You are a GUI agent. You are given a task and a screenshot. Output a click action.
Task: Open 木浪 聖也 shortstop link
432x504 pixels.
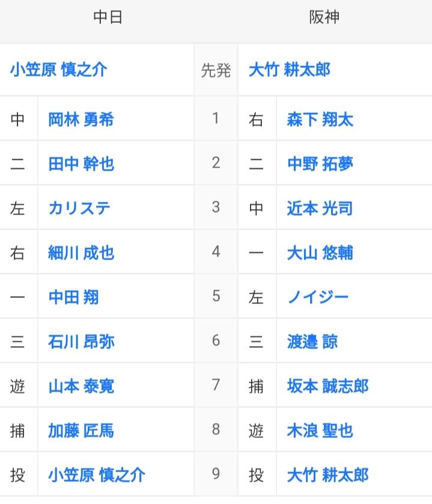coord(320,431)
